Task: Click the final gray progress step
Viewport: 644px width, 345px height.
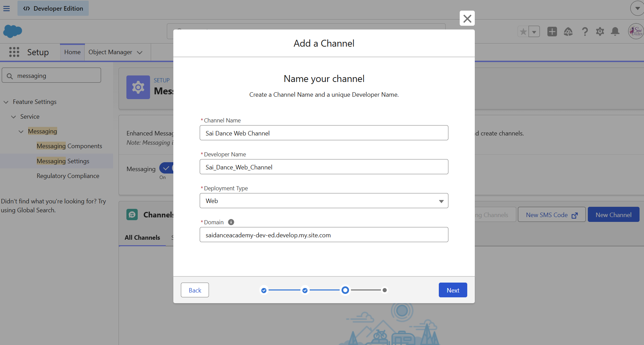Action: (385, 290)
